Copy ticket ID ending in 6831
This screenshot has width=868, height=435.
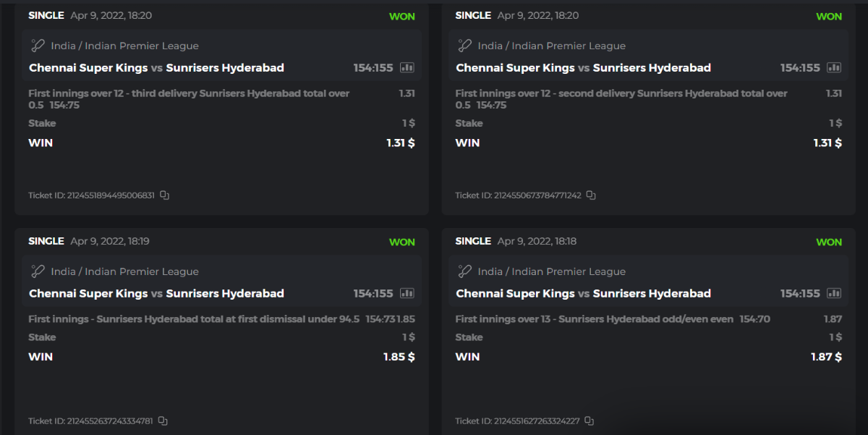[165, 195]
